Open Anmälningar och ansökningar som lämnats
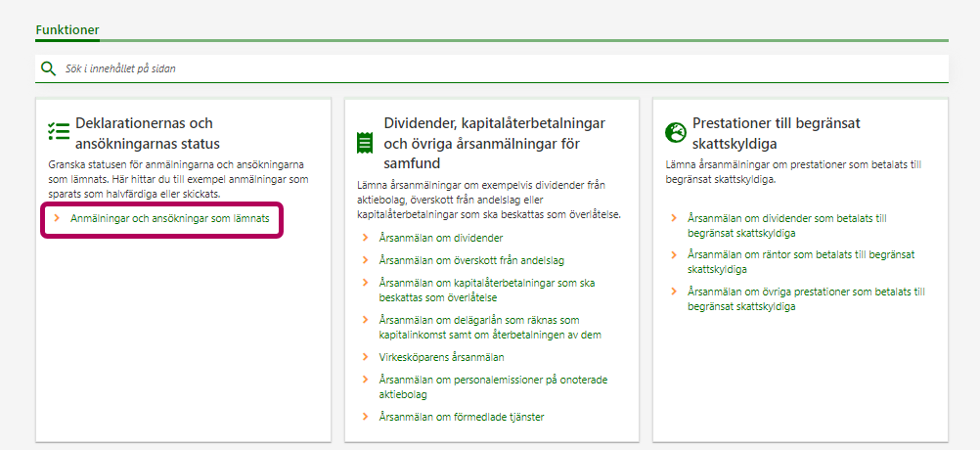The width and height of the screenshot is (980, 450). (169, 219)
